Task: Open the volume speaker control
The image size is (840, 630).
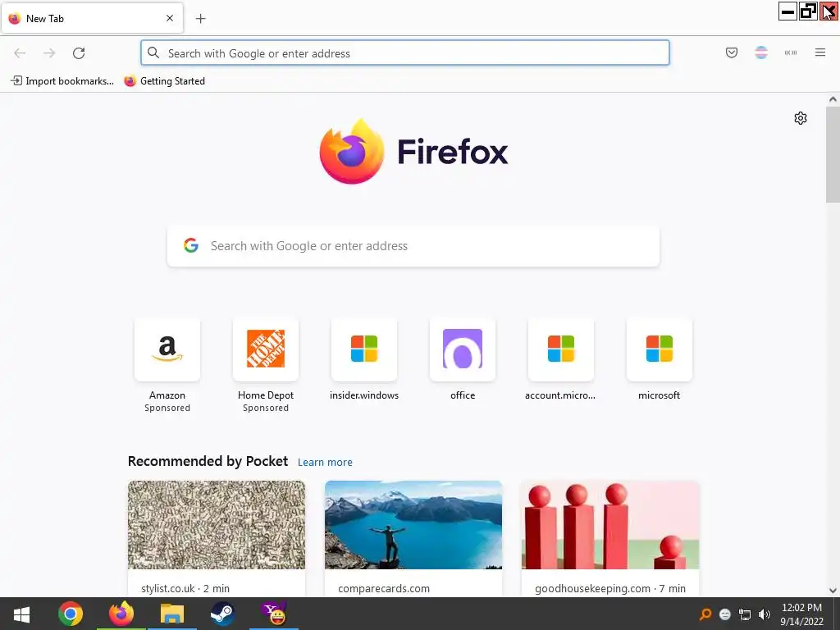Action: pyautogui.click(x=765, y=614)
